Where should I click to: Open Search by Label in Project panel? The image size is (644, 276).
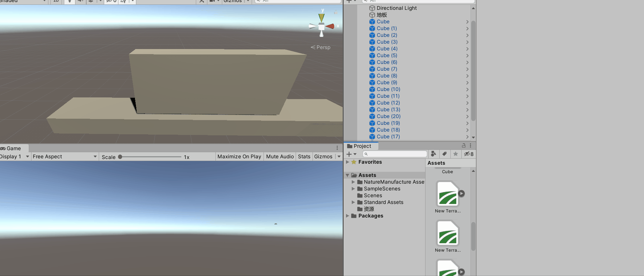(x=444, y=154)
